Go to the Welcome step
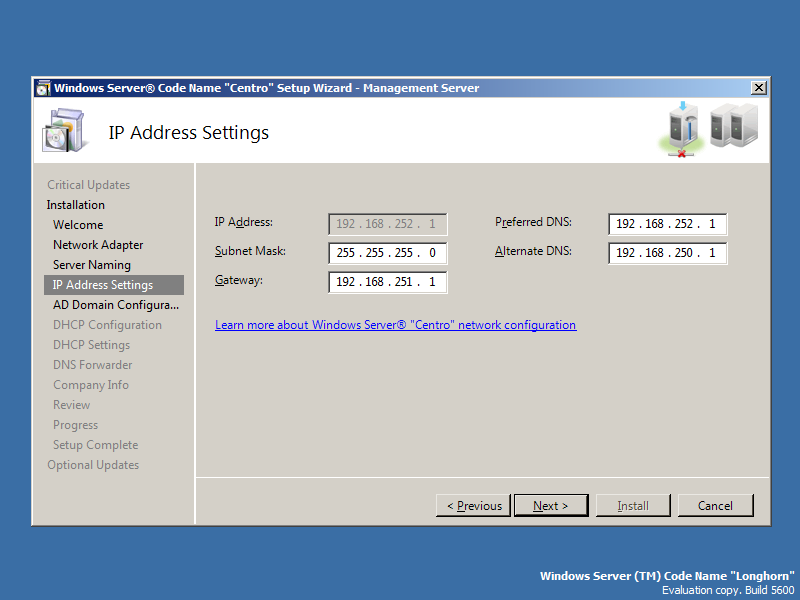The image size is (800, 600). [78, 224]
